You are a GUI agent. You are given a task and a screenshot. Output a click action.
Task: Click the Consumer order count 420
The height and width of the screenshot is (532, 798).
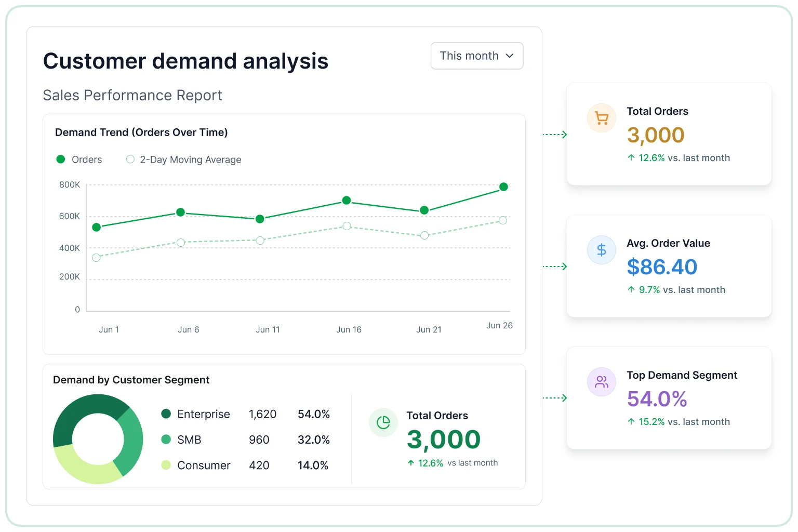tap(259, 465)
